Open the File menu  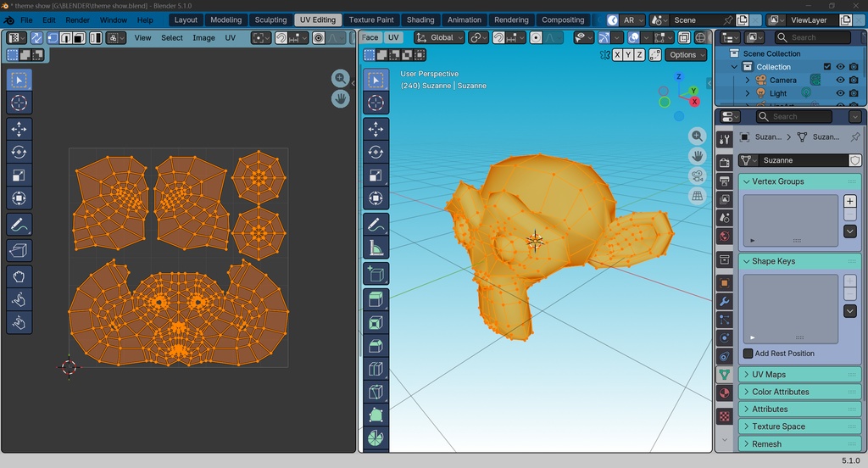26,20
